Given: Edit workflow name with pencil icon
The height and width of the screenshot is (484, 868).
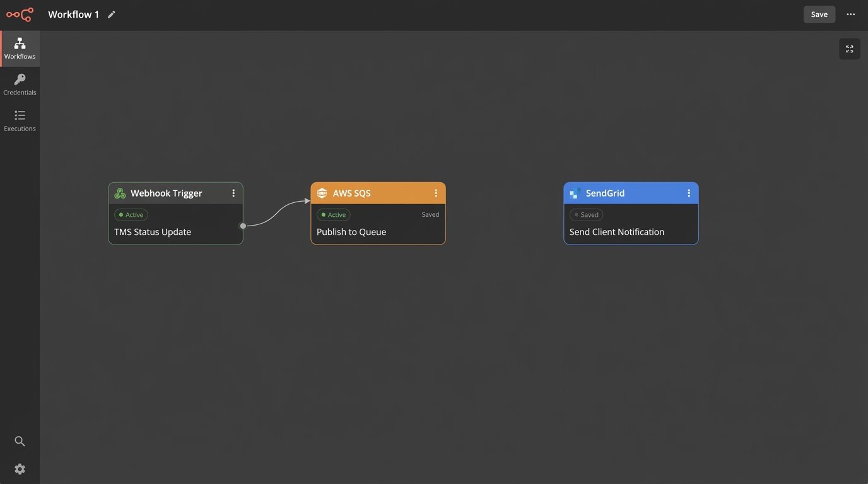Looking at the screenshot, I should (112, 14).
